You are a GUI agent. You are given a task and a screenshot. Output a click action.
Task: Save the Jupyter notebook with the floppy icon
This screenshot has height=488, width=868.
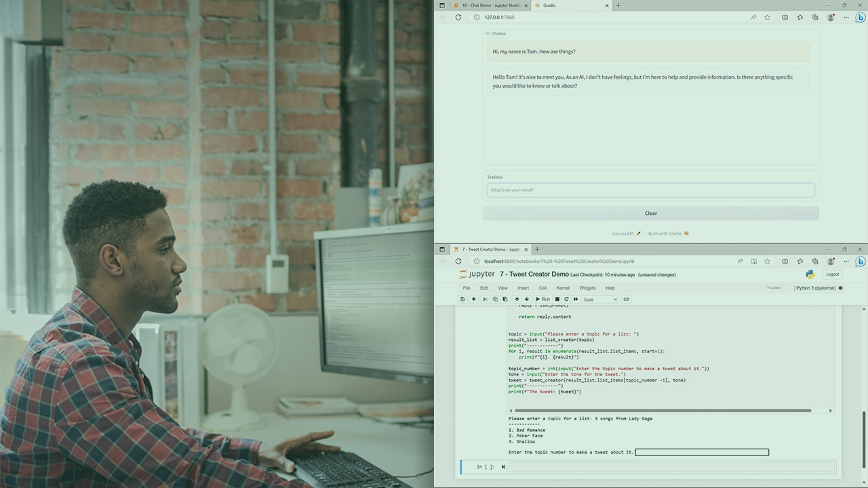click(x=462, y=299)
